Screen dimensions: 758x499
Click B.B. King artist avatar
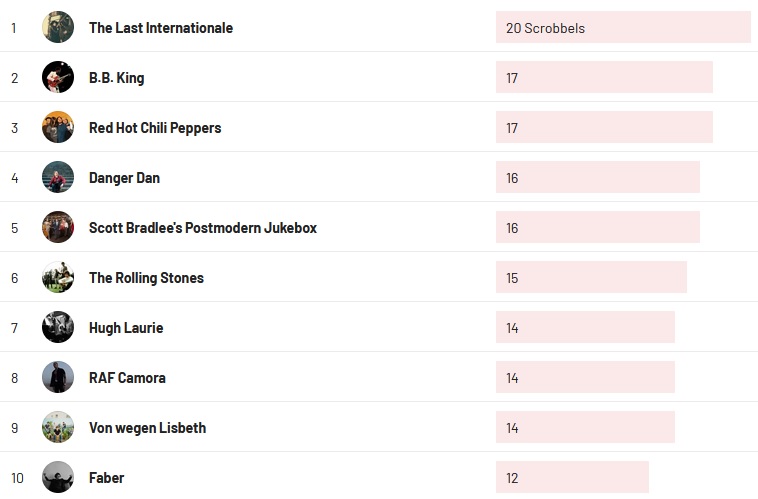58,77
